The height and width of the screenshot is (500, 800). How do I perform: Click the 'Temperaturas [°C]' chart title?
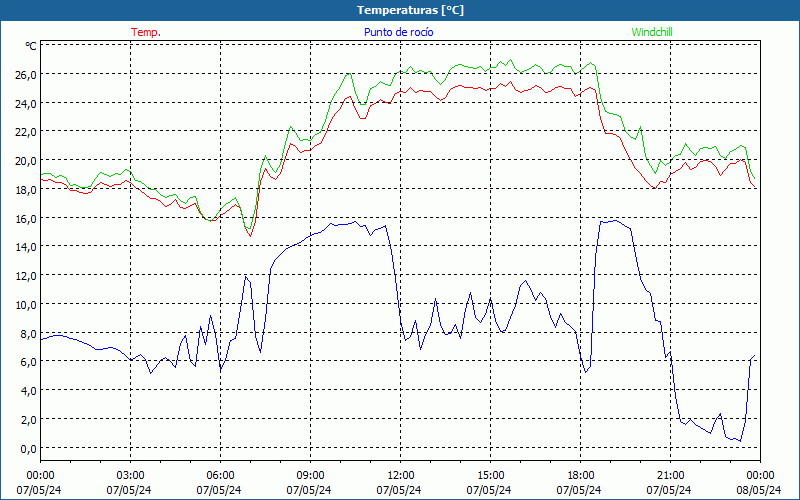click(x=410, y=10)
